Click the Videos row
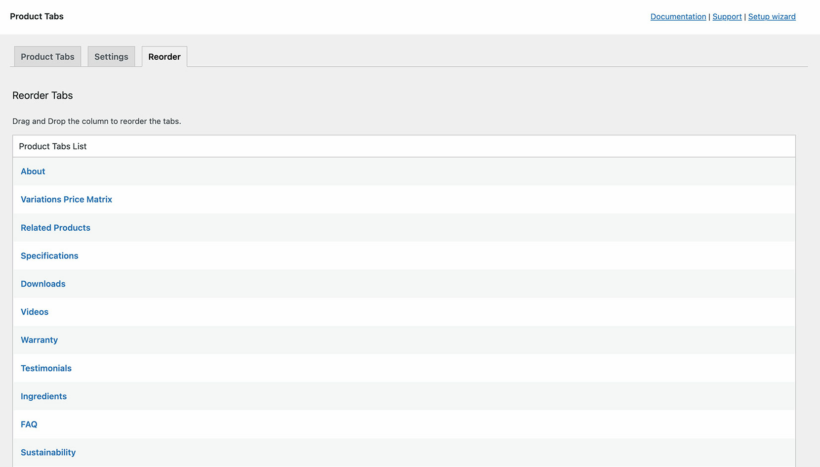Viewport: 820px width, 467px height. pyautogui.click(x=34, y=312)
